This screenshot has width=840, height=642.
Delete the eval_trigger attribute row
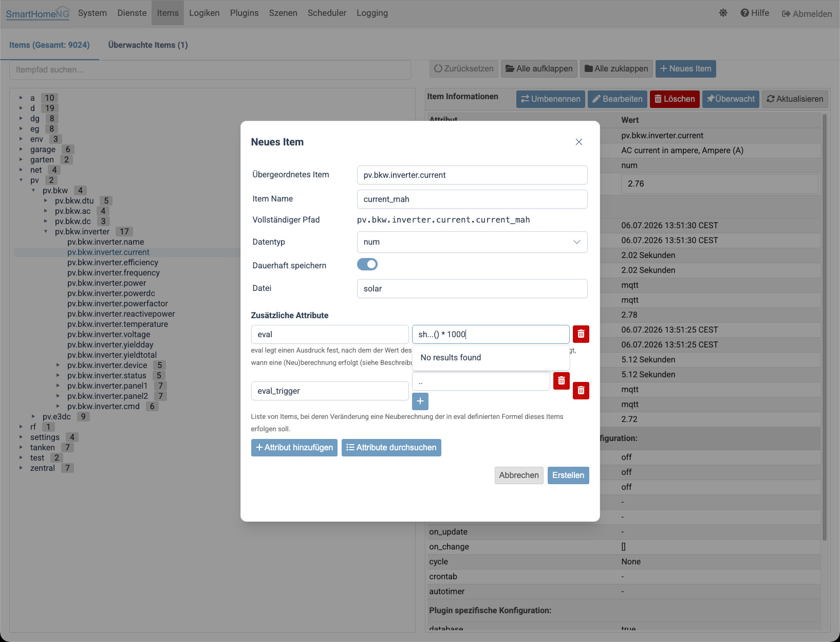[581, 391]
